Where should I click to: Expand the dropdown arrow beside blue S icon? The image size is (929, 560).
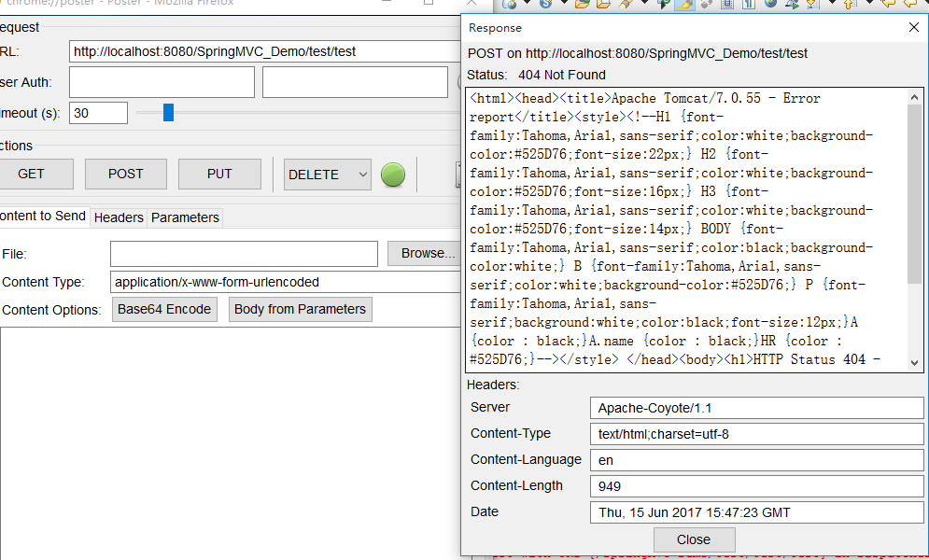click(x=561, y=5)
